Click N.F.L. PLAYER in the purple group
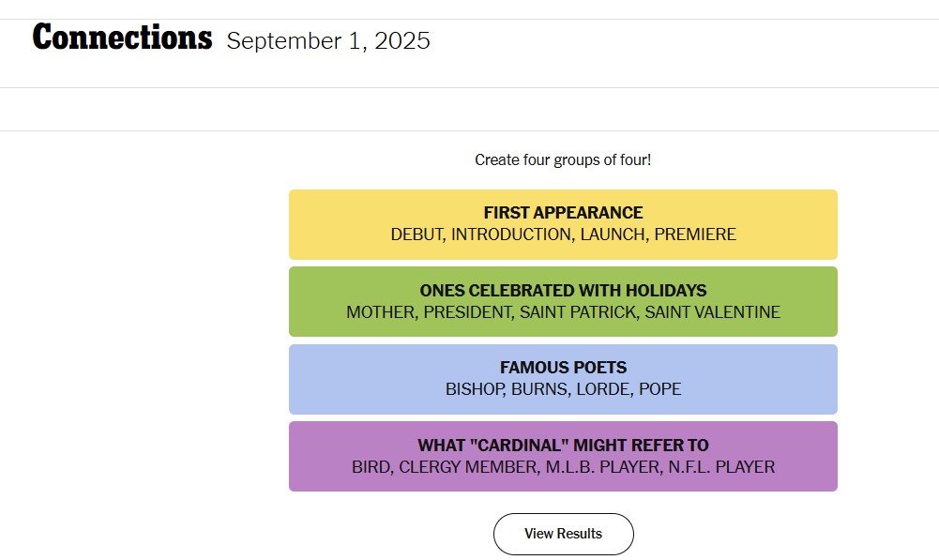This screenshot has width=939, height=560. tap(722, 467)
